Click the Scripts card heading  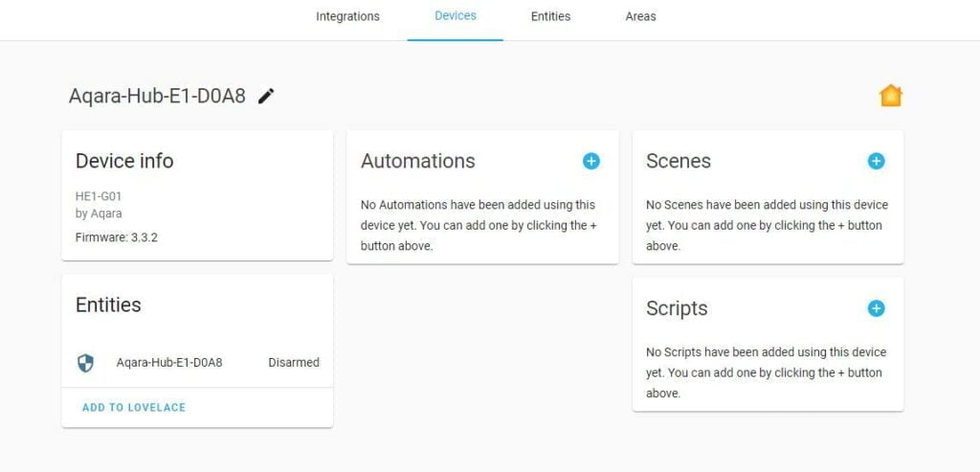(x=677, y=308)
